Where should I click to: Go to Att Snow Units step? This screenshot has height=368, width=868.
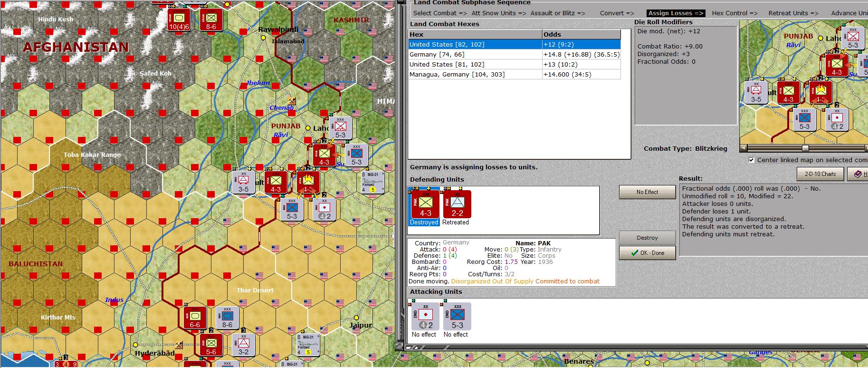(x=498, y=13)
